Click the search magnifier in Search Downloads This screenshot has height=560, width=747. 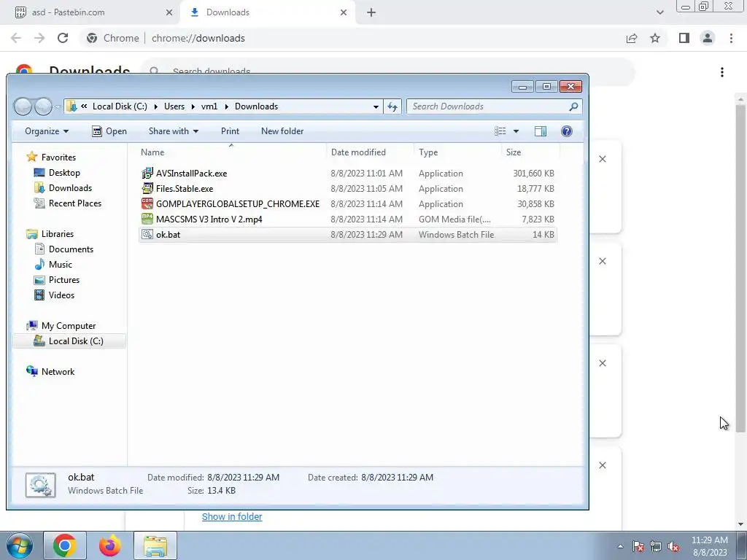(573, 106)
